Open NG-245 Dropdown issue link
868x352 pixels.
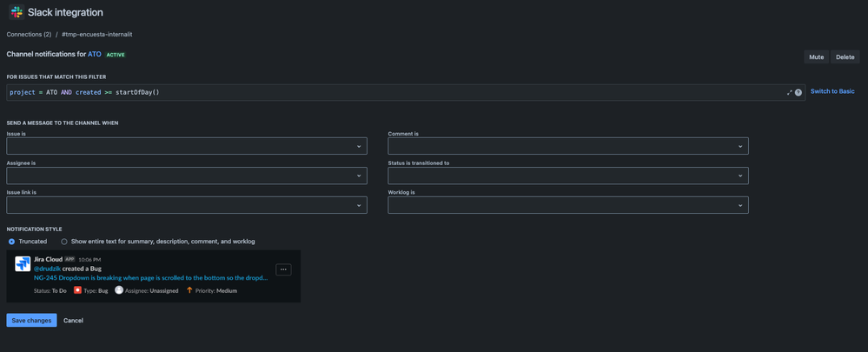[x=151, y=278]
